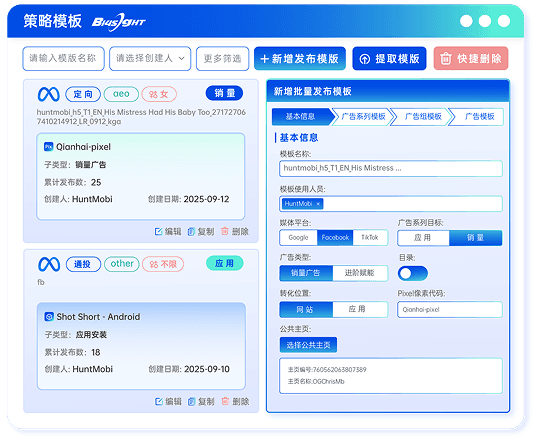Open the 请选择创建人 dropdown
The width and height of the screenshot is (546, 440).
pos(150,58)
